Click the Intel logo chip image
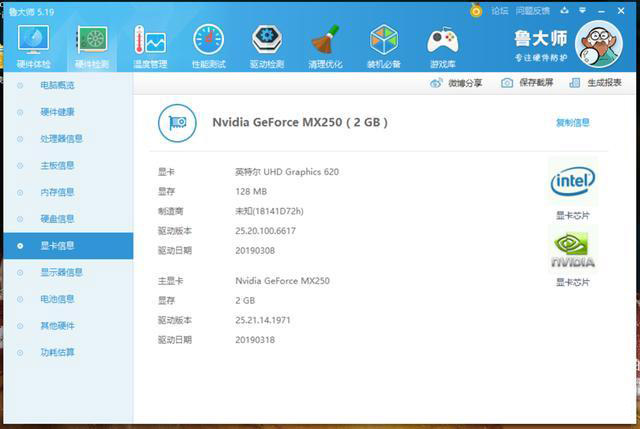Viewport: 640px width, 429px height. (573, 182)
